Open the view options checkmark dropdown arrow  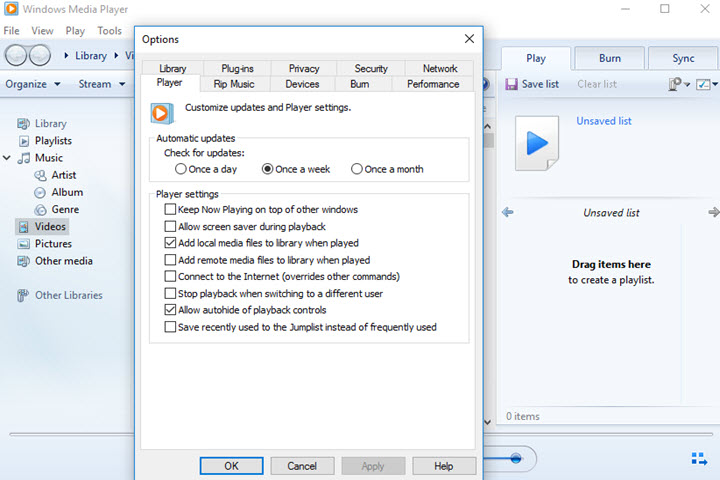(715, 85)
